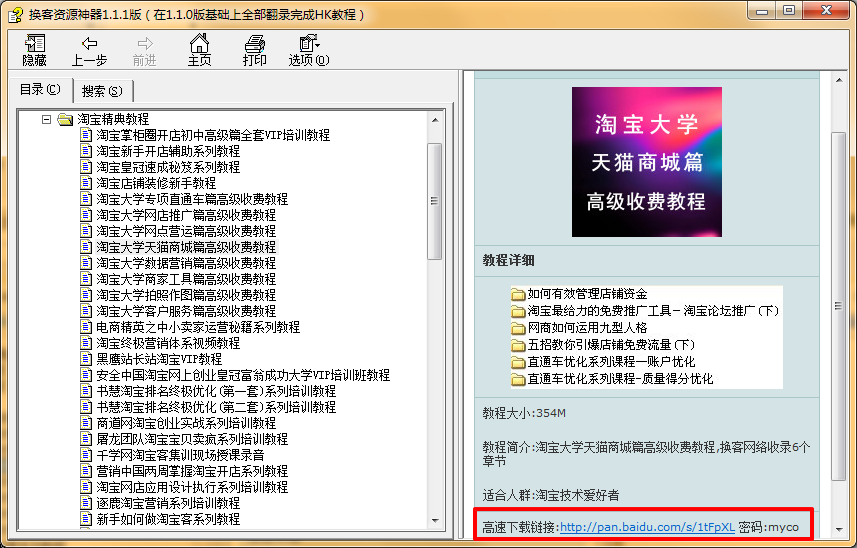Select 淘宝大学专项直通车篇高级收费教程
Screen dimensions: 857x548
click(x=192, y=199)
